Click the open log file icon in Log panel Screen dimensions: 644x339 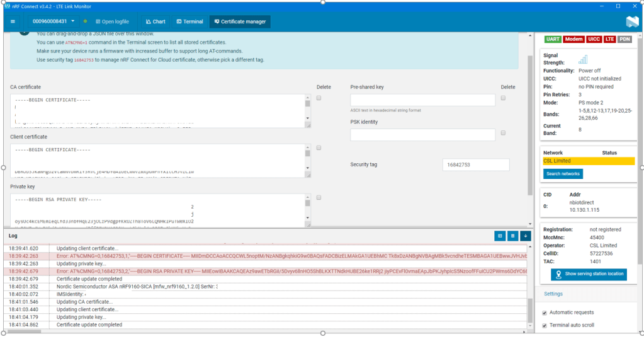(499, 236)
